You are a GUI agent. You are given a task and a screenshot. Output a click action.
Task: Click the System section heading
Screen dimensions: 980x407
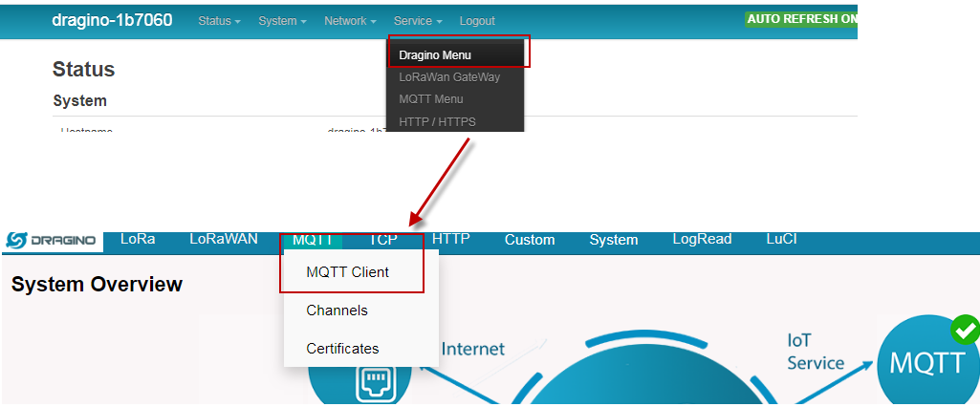80,100
